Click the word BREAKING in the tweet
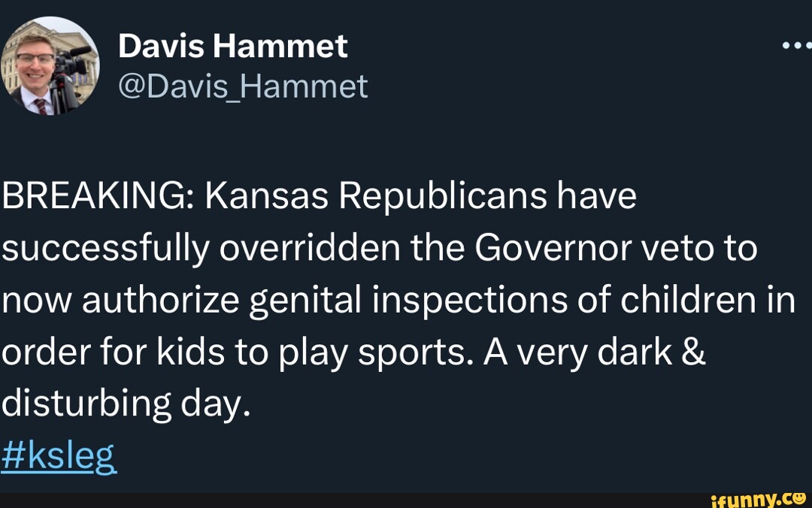812x508 pixels. (95, 197)
